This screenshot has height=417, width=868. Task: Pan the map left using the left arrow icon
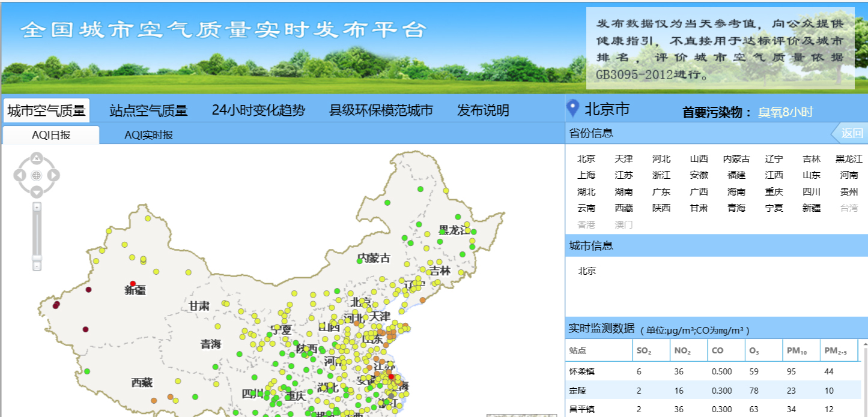point(19,175)
